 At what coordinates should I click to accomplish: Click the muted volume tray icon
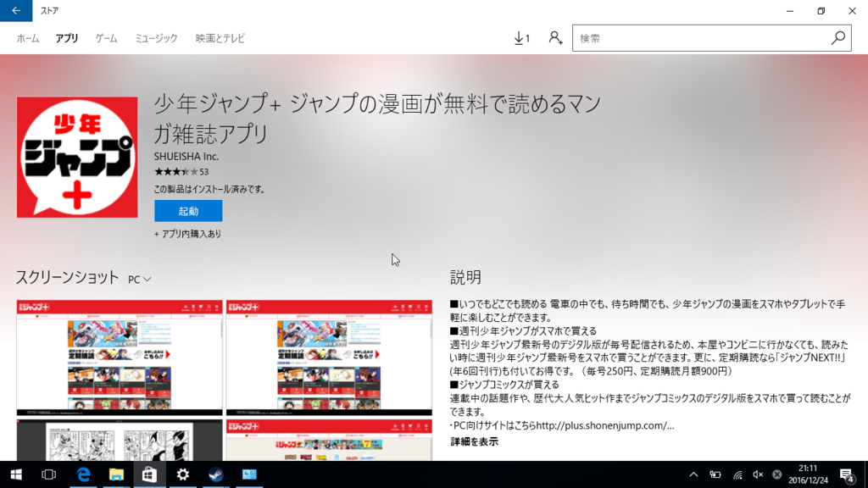pos(758,474)
